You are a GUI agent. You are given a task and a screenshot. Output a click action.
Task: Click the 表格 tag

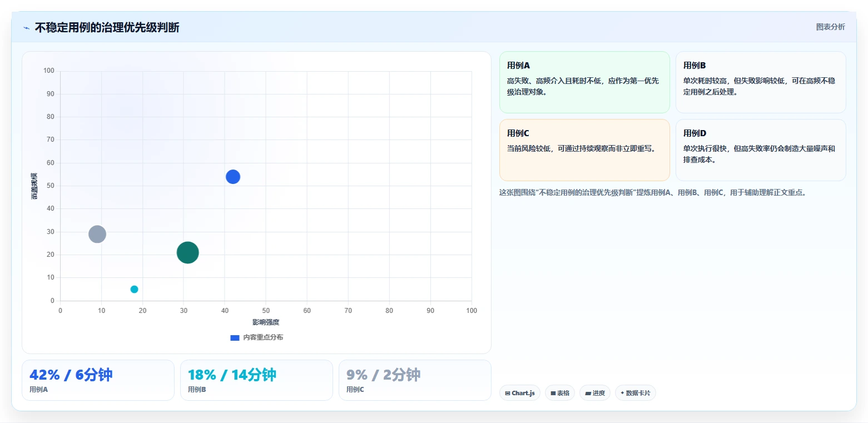tap(560, 393)
